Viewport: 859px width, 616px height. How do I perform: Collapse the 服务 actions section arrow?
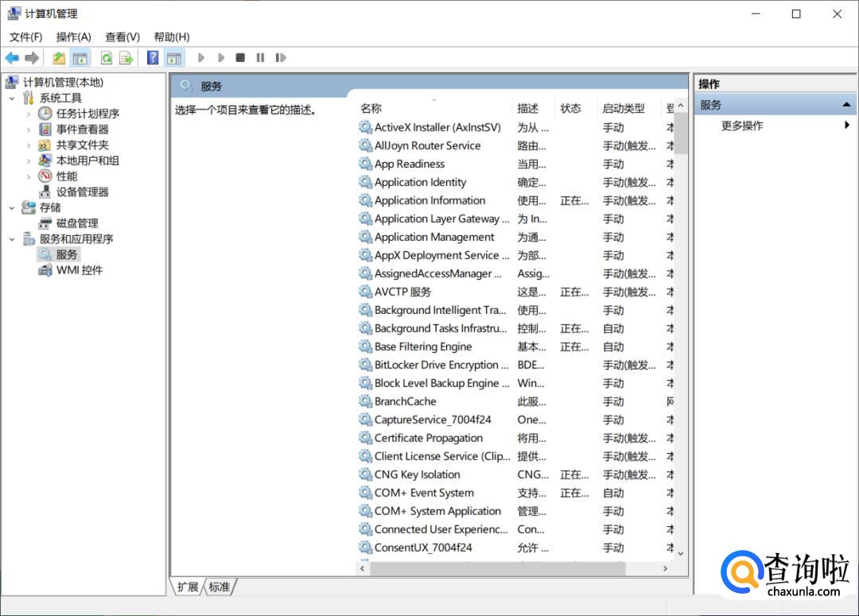point(846,105)
